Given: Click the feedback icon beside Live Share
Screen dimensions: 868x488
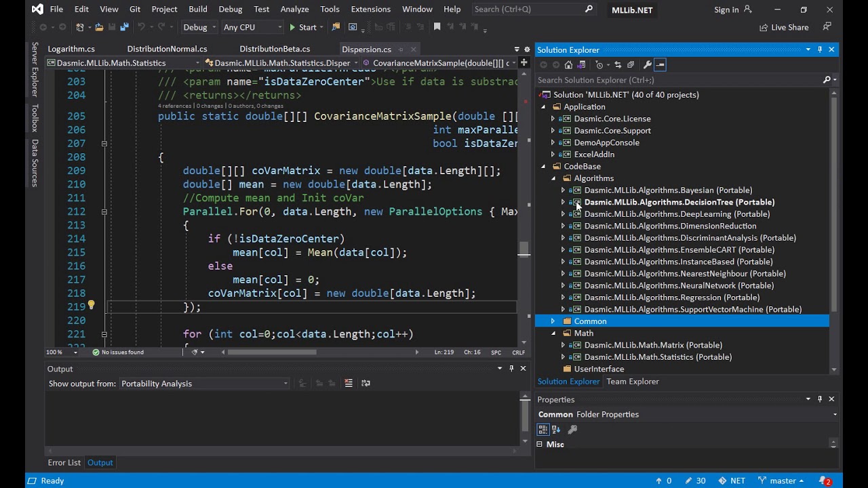Looking at the screenshot, I should (827, 27).
